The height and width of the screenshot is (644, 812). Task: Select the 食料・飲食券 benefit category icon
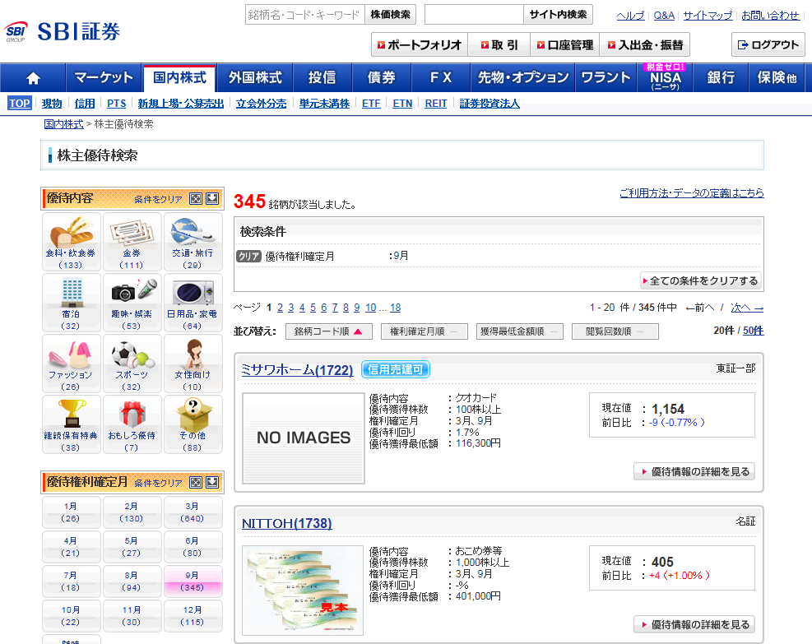[71, 242]
